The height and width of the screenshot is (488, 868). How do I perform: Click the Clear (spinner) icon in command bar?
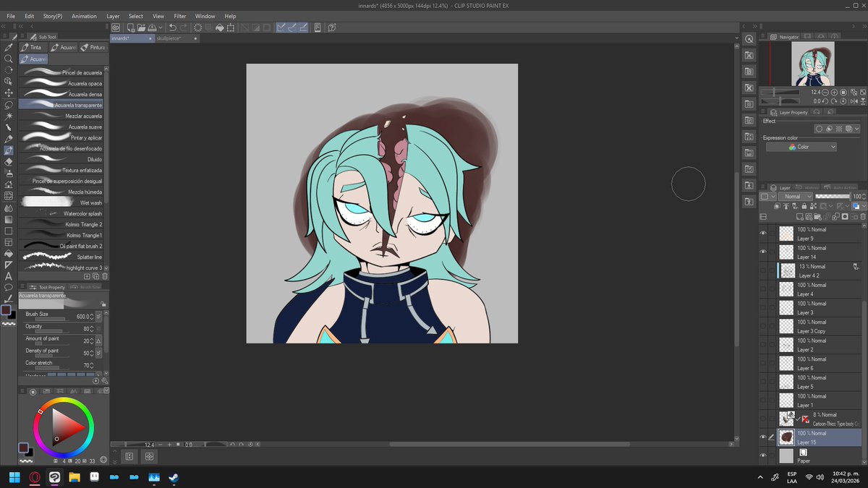198,27
